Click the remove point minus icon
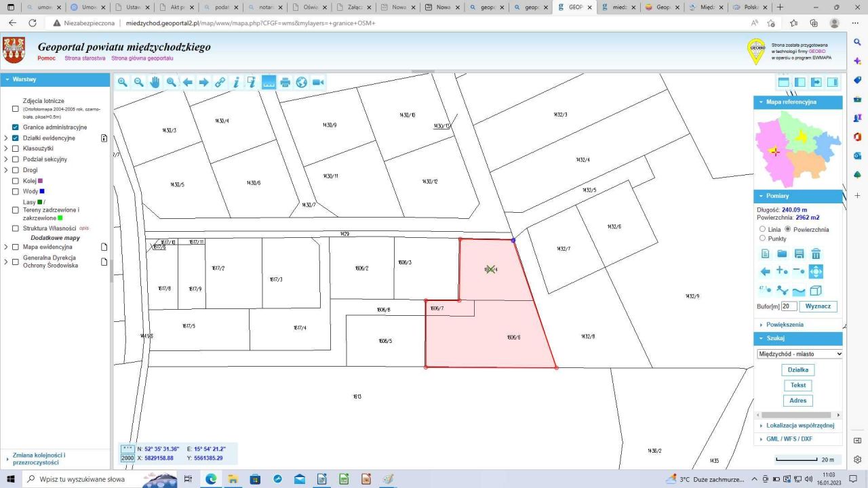 click(799, 271)
